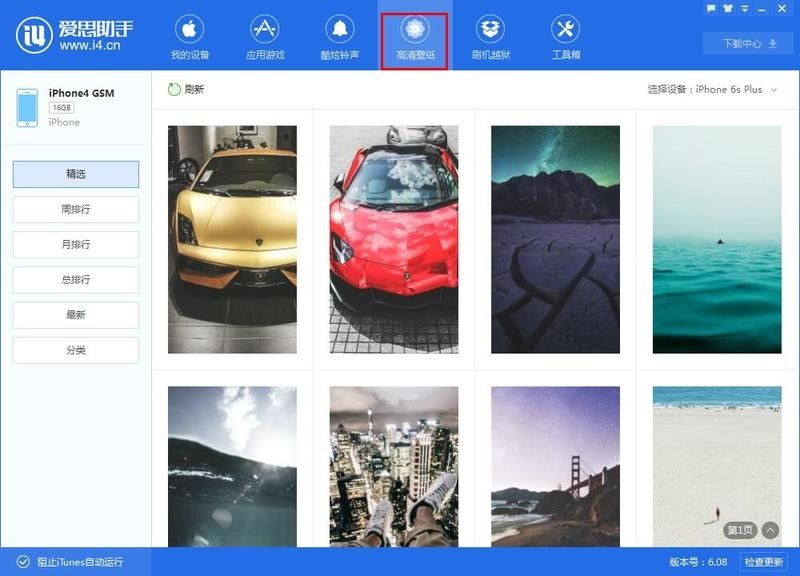
Task: Select the 精选 featured category
Action: 76,174
